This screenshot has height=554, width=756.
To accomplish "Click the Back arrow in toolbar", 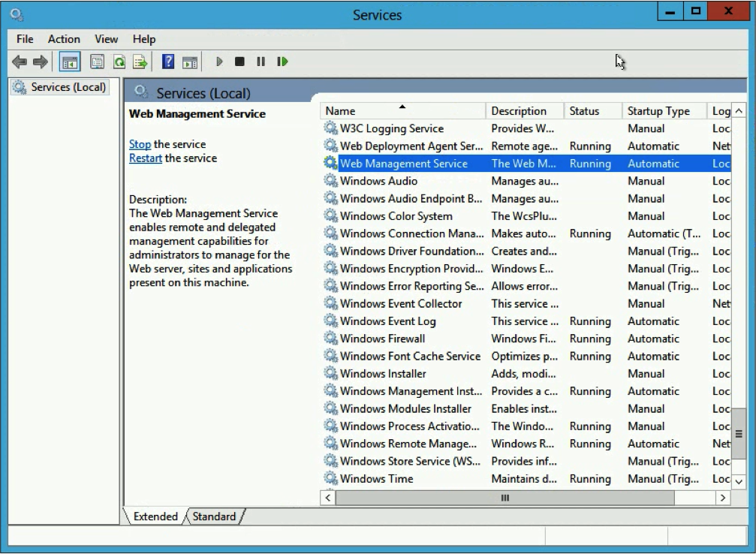I will [x=20, y=62].
